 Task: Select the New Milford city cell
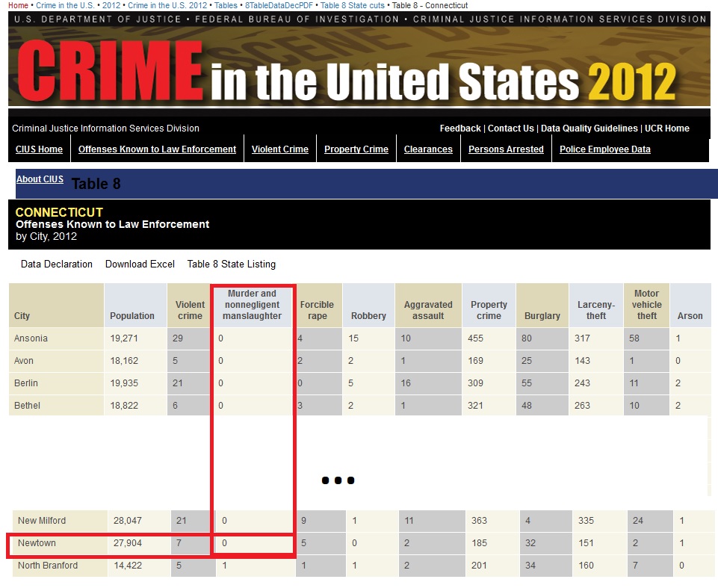coord(60,521)
